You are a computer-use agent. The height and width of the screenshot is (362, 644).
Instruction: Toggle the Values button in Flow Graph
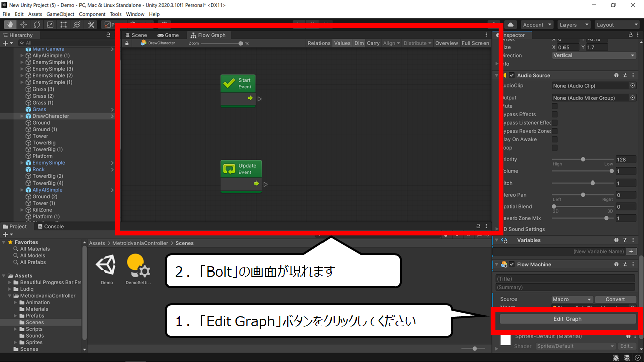(x=342, y=43)
